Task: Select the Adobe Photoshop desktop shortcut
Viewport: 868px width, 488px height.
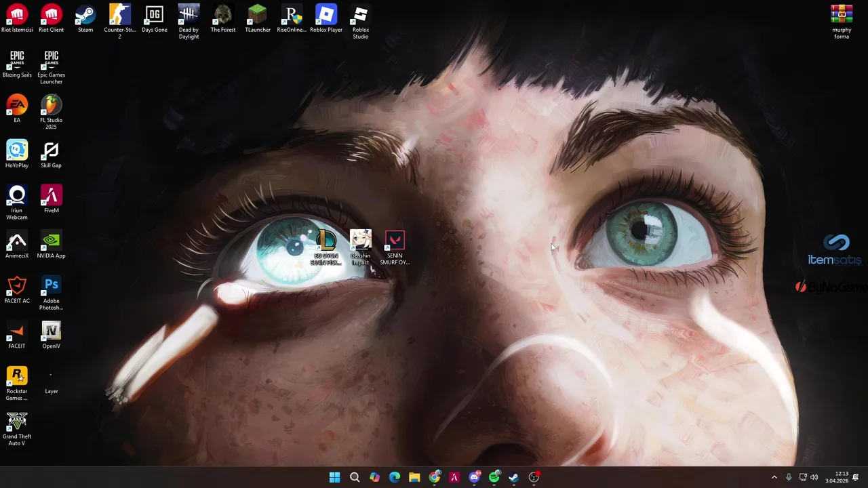Action: [x=51, y=293]
